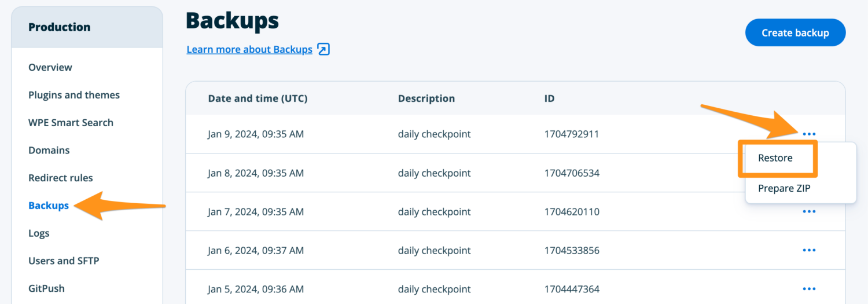
Task: Choose Restore from the backup menu
Action: click(775, 158)
